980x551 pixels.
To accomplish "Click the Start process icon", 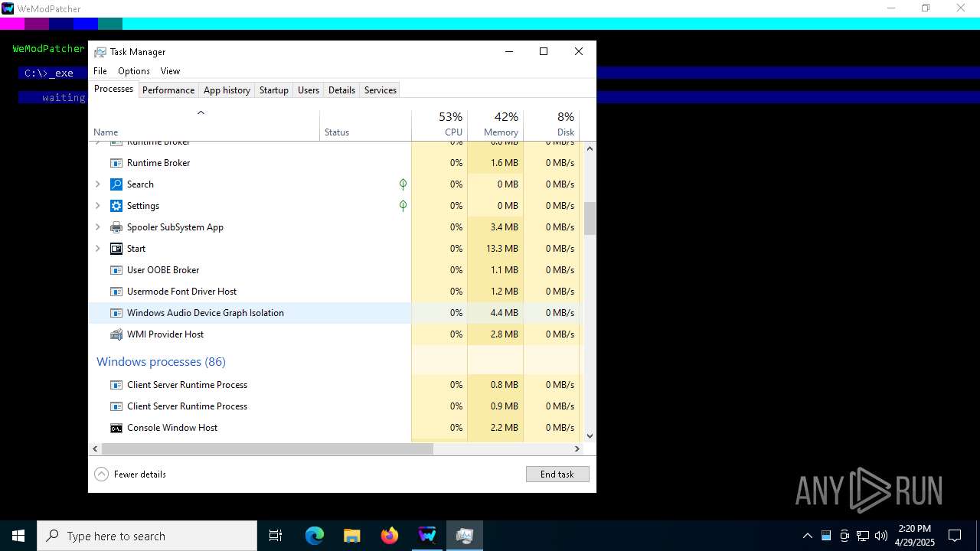I will click(116, 249).
